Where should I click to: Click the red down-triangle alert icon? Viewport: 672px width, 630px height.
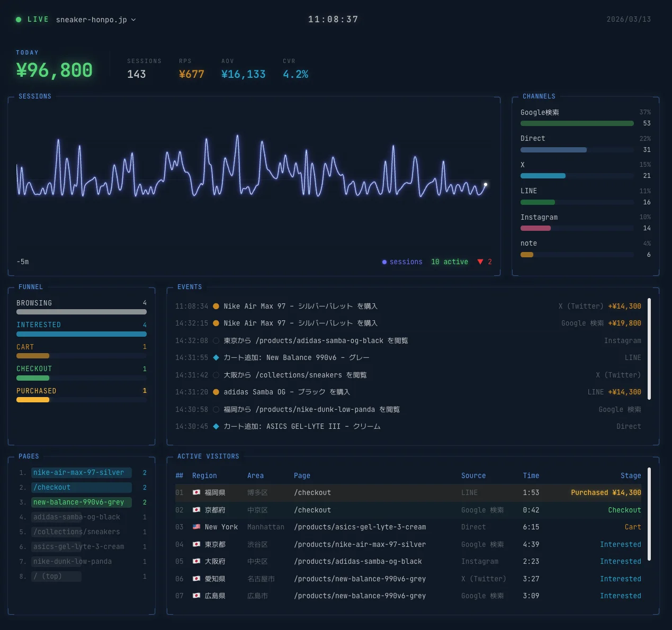pyautogui.click(x=480, y=262)
